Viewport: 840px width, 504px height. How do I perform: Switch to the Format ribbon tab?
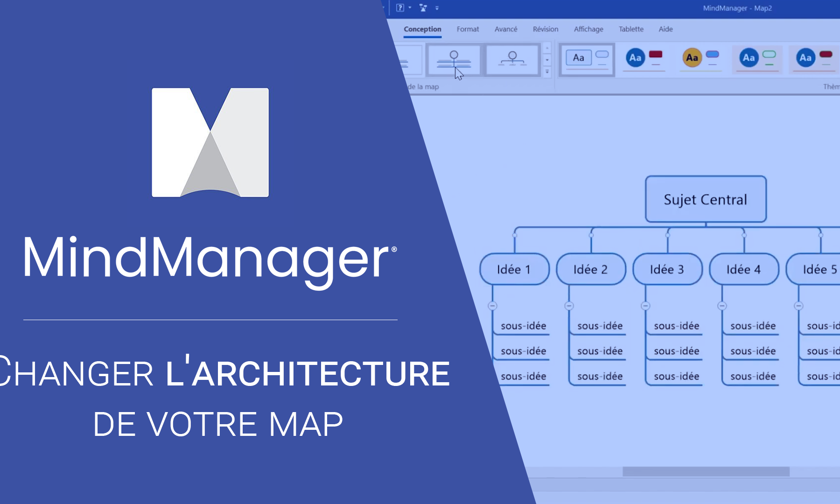(x=467, y=29)
